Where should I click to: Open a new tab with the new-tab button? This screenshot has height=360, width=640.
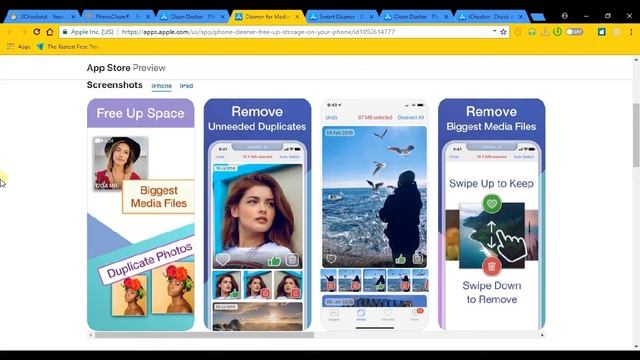tap(538, 17)
